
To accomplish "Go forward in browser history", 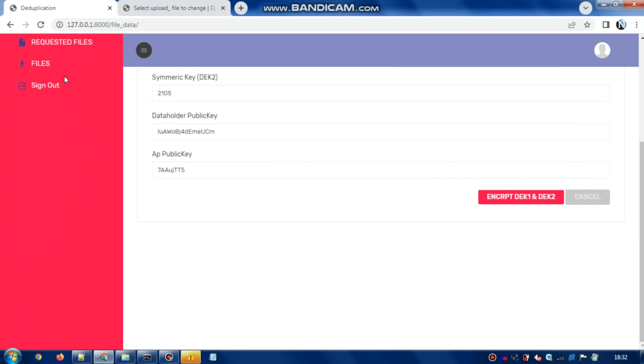I will pos(25,24).
